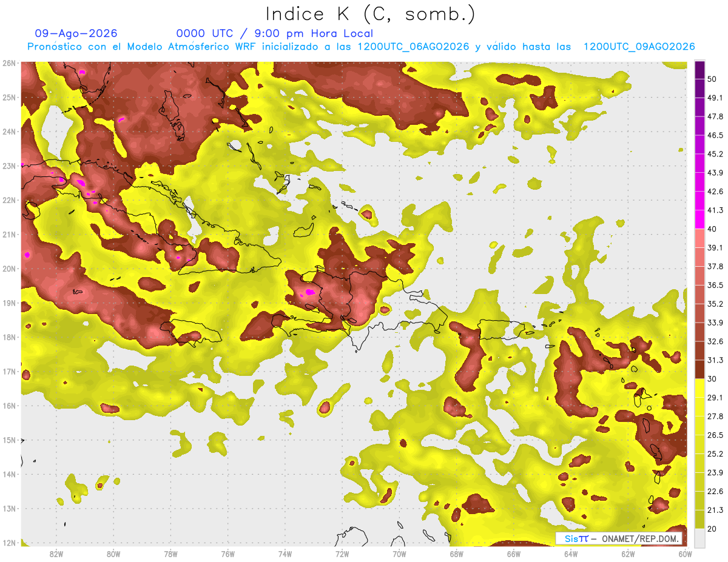The height and width of the screenshot is (562, 728).
Task: Click the colorbar value '26.5'
Action: click(x=716, y=435)
